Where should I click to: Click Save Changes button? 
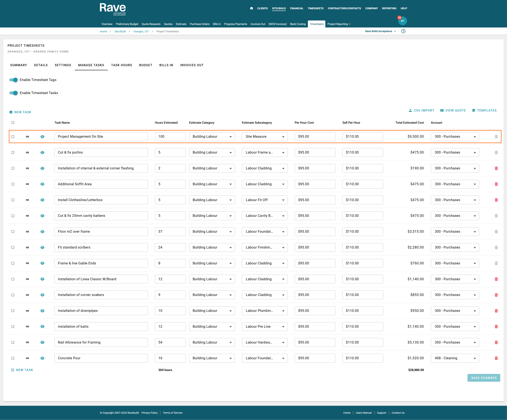(x=484, y=378)
